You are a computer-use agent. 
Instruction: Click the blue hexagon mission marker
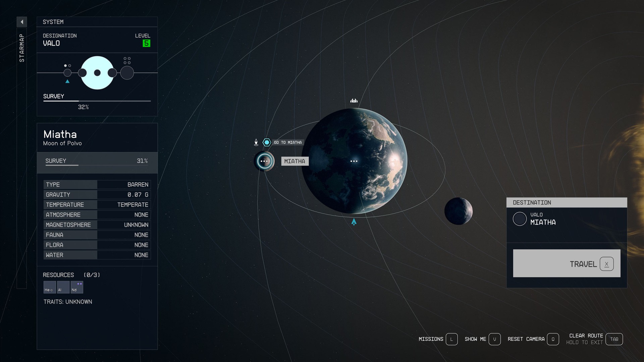(267, 142)
